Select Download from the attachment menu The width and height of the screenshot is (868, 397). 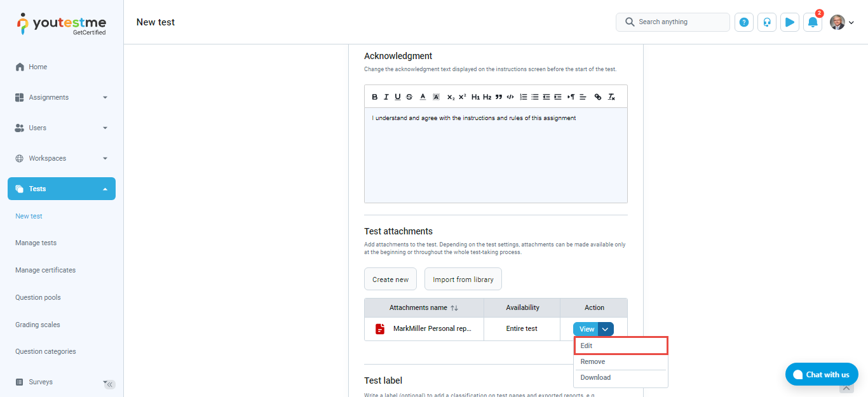pyautogui.click(x=621, y=377)
